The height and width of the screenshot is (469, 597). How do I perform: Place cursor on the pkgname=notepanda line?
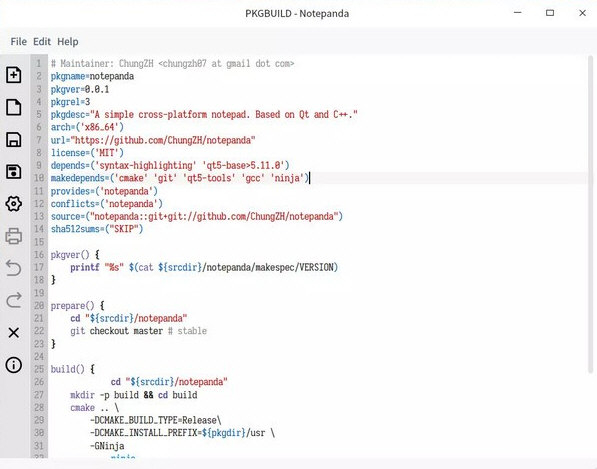pos(93,76)
